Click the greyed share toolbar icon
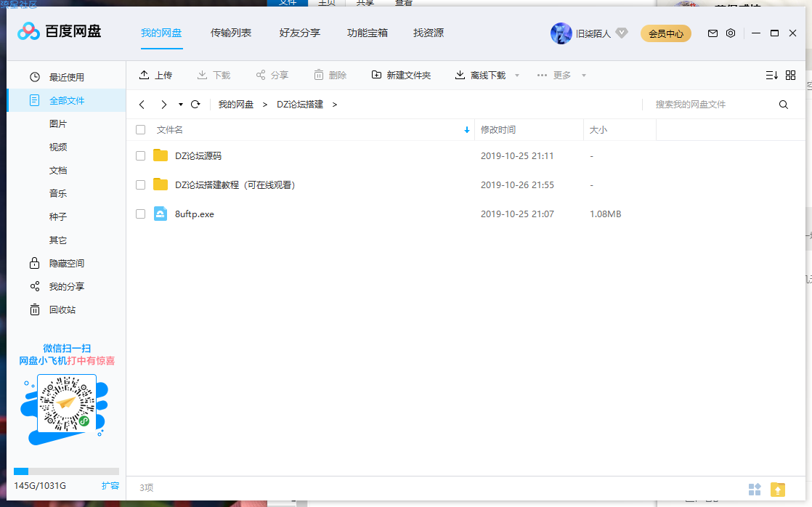 pos(261,75)
